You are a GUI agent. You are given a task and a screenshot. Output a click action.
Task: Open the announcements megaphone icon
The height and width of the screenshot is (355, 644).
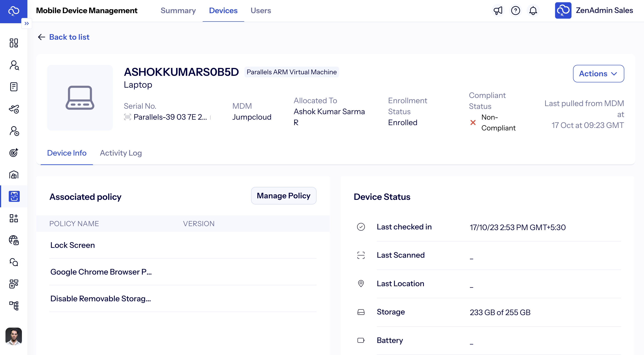pyautogui.click(x=498, y=11)
